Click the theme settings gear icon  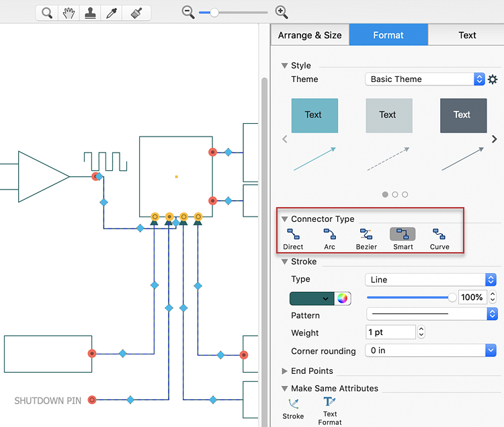493,79
